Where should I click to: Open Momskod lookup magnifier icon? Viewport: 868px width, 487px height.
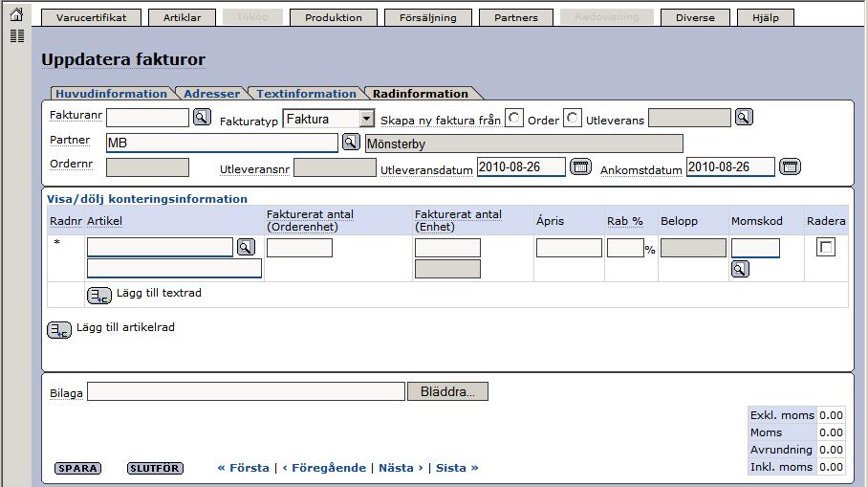coord(740,269)
